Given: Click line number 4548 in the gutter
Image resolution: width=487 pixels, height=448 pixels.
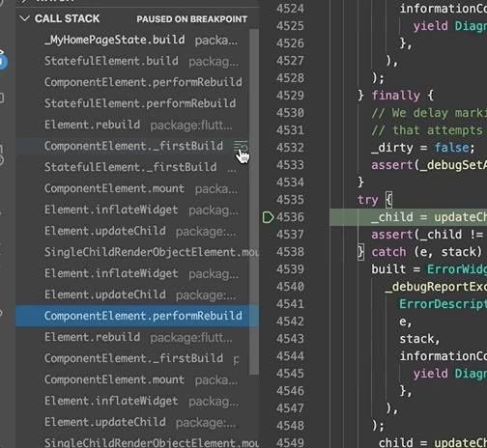Looking at the screenshot, I should click(290, 426).
